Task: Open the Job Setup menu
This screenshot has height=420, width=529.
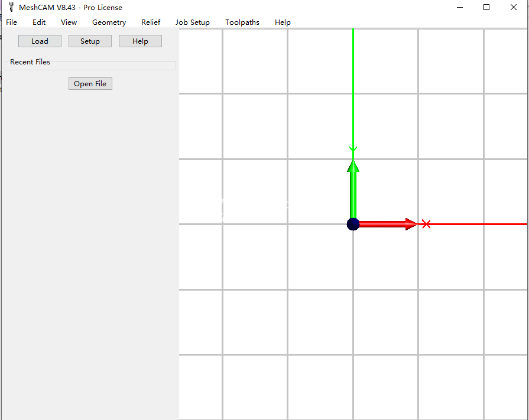Action: coord(192,22)
